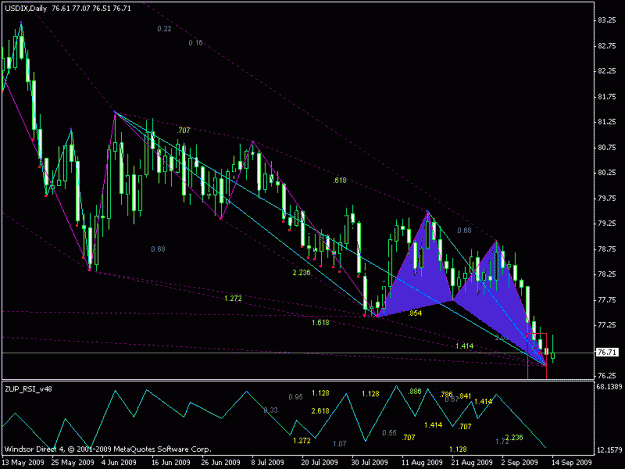Click the 77.75 price axis label
This screenshot has width=625, height=469.
tap(607, 300)
